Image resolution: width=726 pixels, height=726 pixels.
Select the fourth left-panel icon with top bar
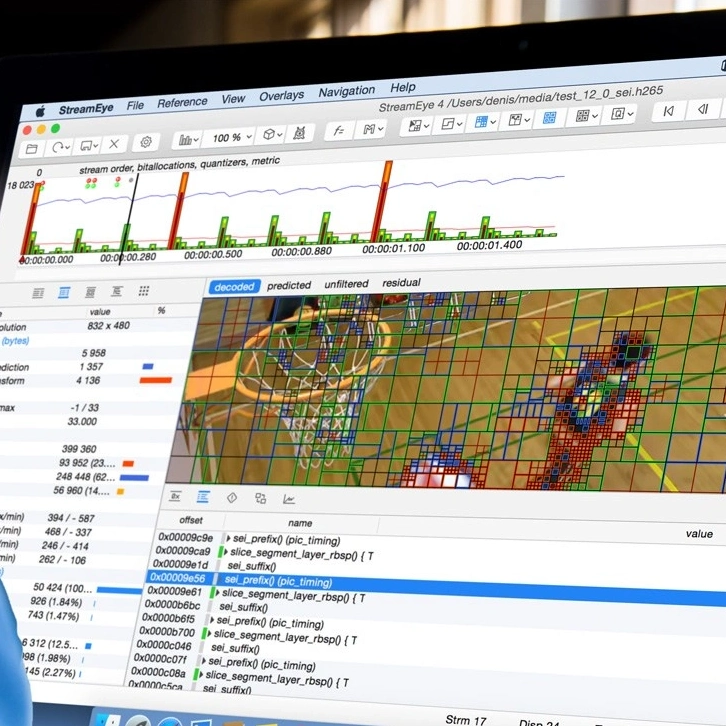point(117,291)
